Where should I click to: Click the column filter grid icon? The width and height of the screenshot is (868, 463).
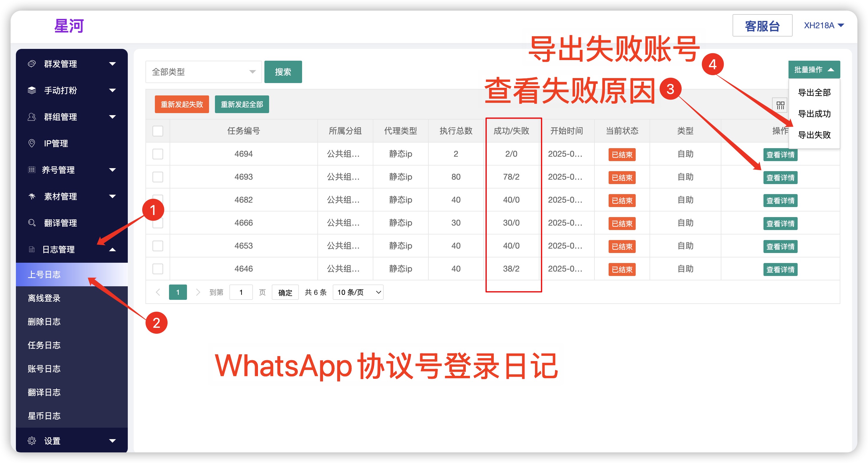click(x=780, y=105)
